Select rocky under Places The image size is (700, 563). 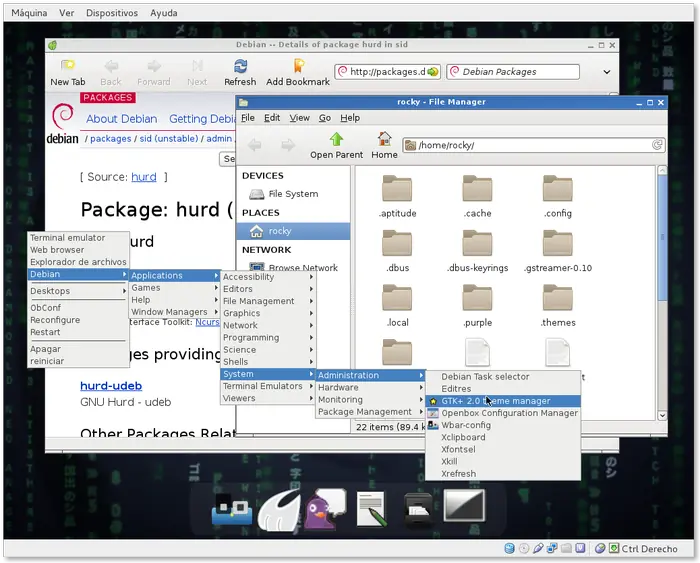pyautogui.click(x=293, y=231)
